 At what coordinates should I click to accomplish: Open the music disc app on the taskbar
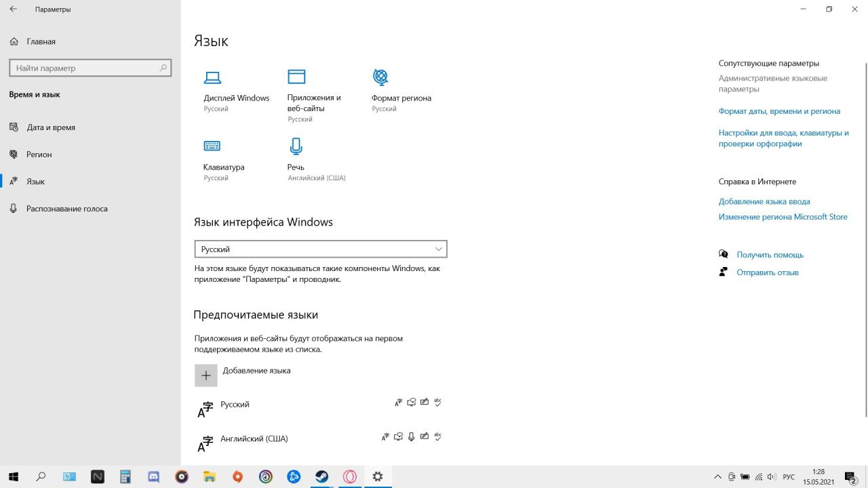tap(182, 476)
